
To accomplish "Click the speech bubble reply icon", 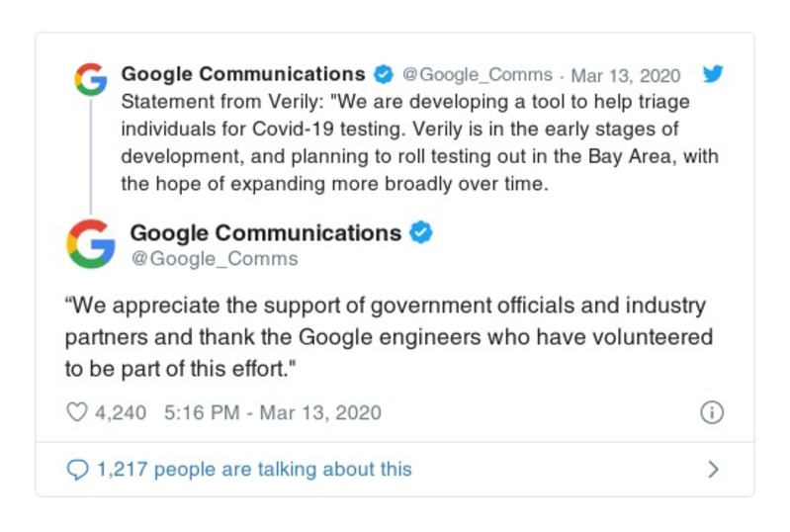I will (77, 469).
